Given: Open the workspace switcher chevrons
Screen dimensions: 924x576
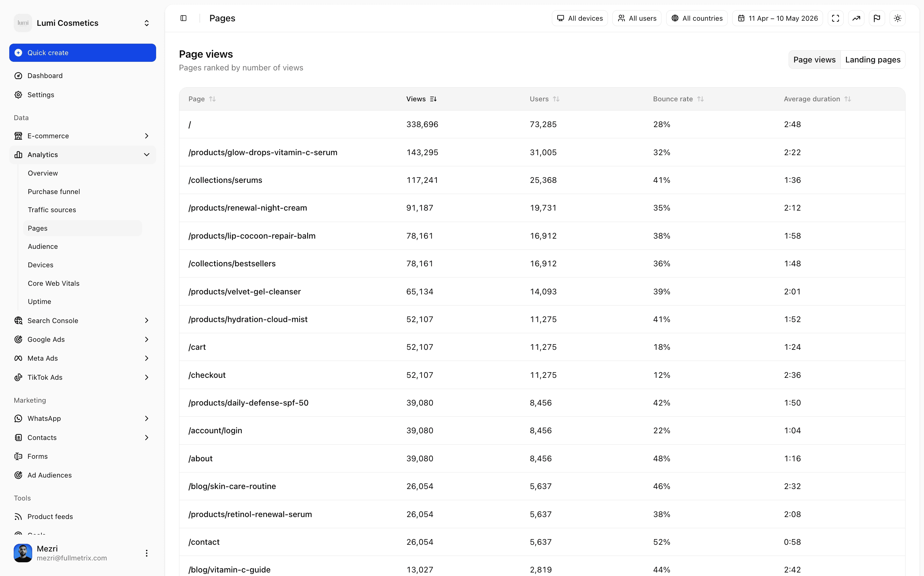Looking at the screenshot, I should click(x=147, y=23).
